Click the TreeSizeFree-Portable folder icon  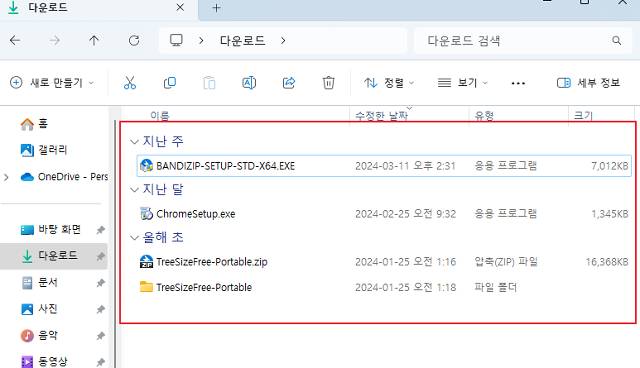(x=146, y=287)
